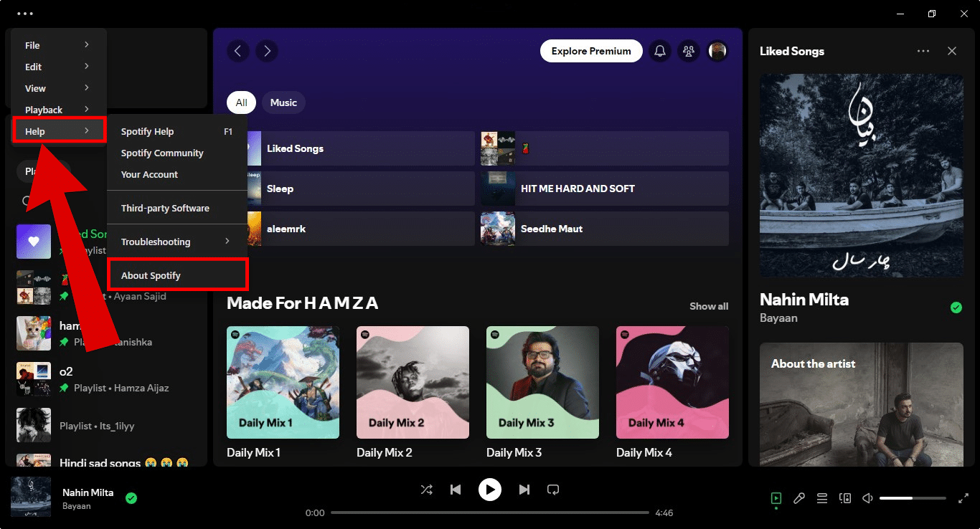Toggle shuffle playback
This screenshot has height=529, width=980.
coord(426,490)
